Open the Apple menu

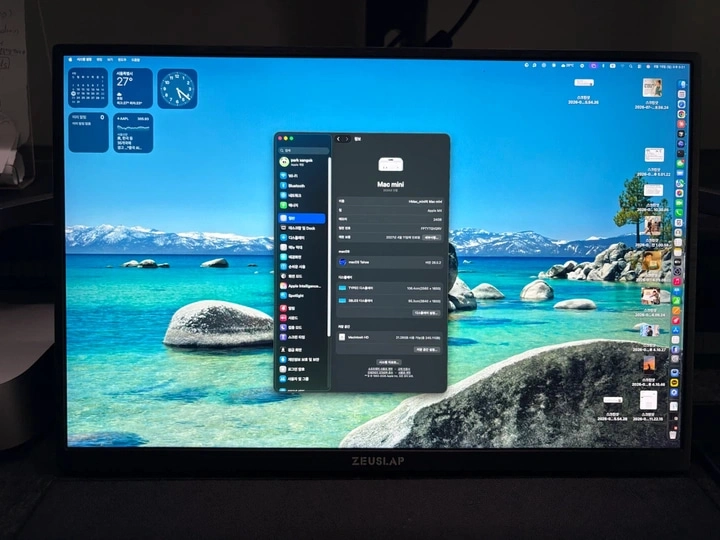tap(71, 60)
